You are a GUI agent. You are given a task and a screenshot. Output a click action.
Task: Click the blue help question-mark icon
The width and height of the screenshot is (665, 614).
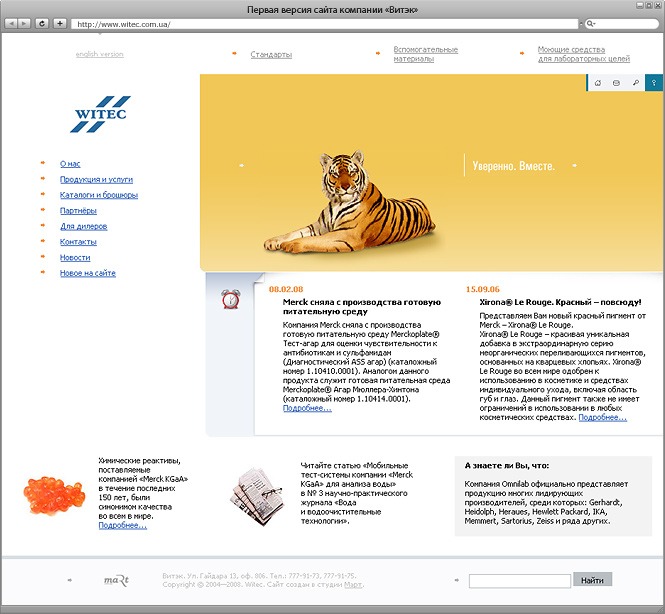(654, 83)
